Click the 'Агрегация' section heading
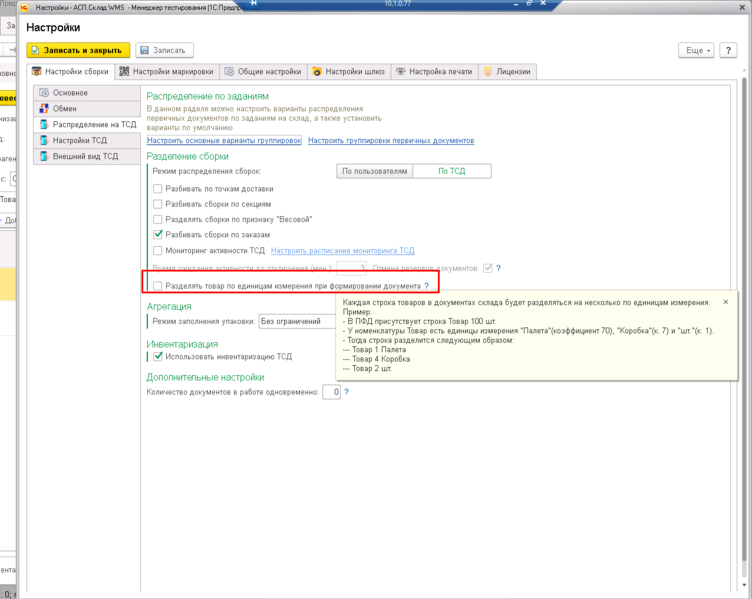Image resolution: width=752 pixels, height=599 pixels. click(169, 306)
